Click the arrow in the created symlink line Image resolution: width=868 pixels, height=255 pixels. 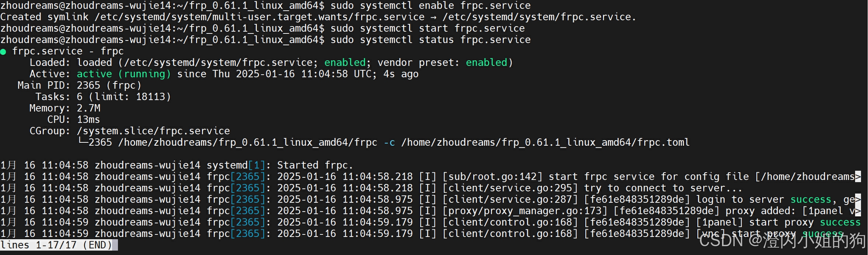tap(433, 17)
